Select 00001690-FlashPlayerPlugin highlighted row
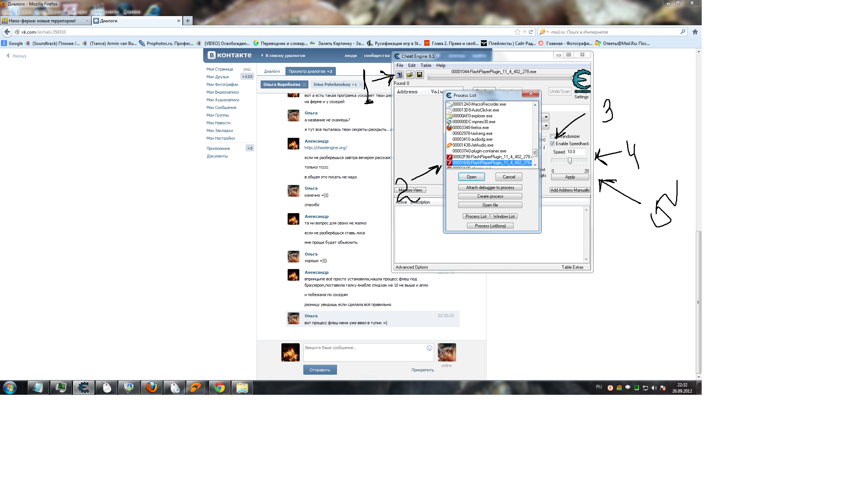This screenshot has height=488, width=868. tap(489, 163)
